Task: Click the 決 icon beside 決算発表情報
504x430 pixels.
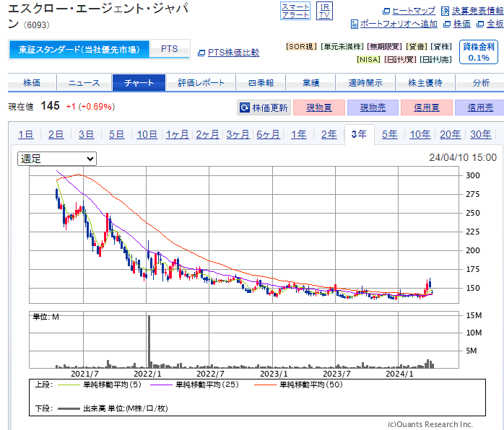Action: point(445,12)
